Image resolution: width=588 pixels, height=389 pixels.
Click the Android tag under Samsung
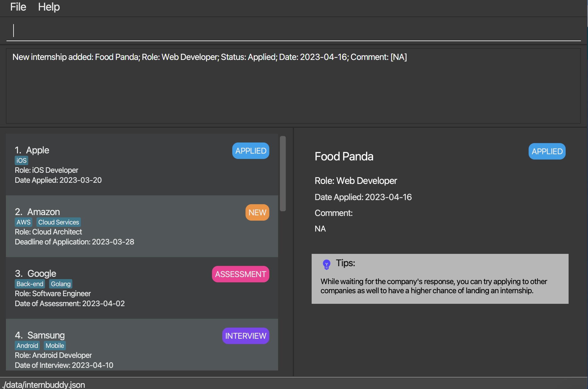(27, 346)
